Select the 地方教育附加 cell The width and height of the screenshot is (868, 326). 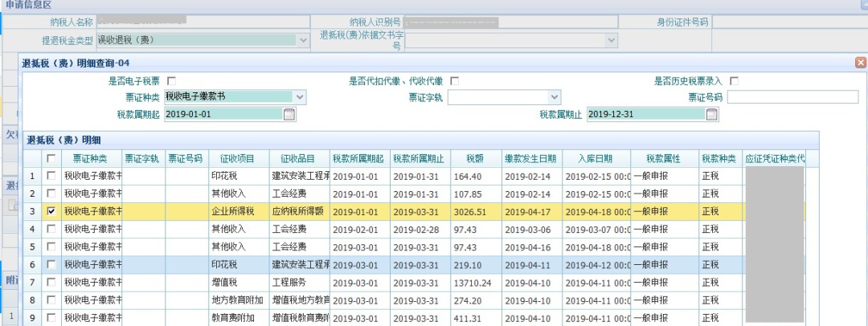[239, 300]
